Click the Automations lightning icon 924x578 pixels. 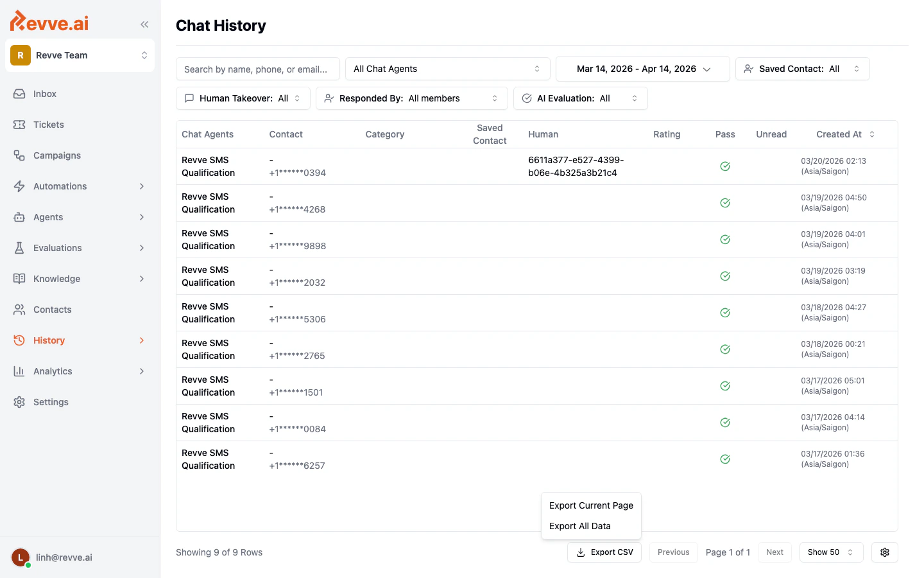[x=19, y=186]
